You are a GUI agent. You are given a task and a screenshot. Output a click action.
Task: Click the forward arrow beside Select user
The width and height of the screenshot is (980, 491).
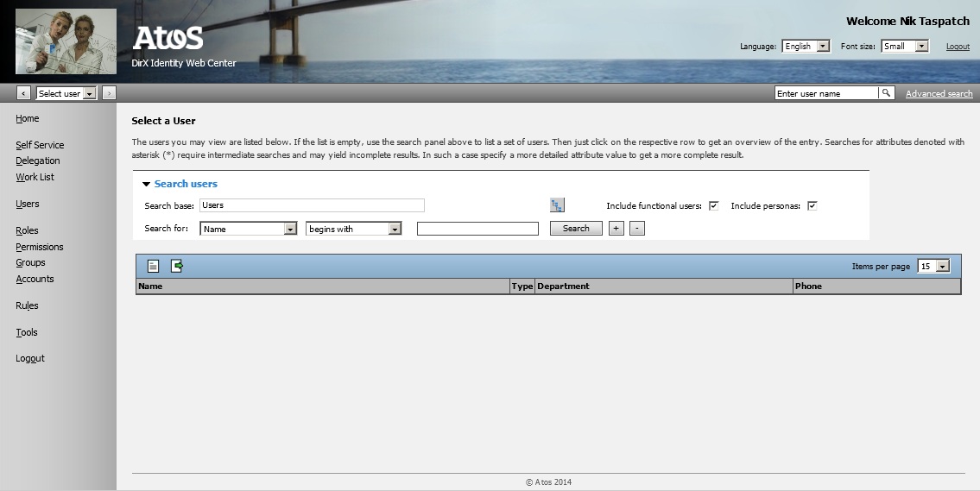tap(109, 93)
